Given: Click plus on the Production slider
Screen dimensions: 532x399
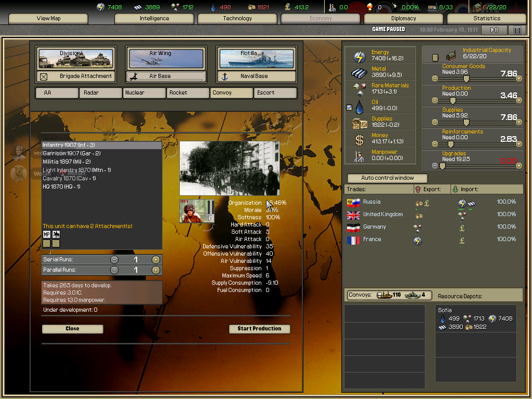Looking at the screenshot, I should (519, 100).
